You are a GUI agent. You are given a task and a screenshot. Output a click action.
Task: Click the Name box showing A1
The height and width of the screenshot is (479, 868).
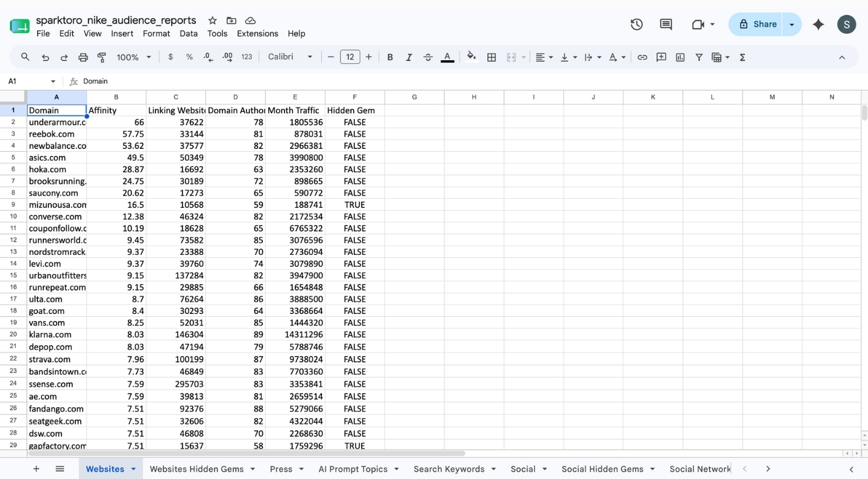[32, 81]
